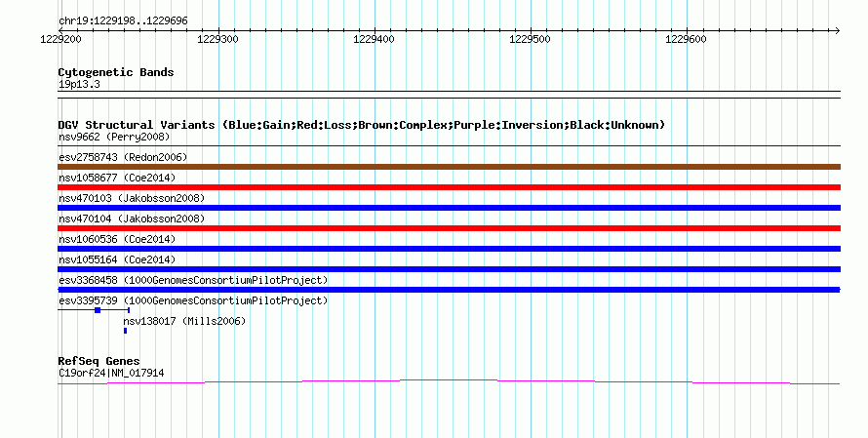Open the nsv1060536 (Coe2014) label

click(x=117, y=239)
